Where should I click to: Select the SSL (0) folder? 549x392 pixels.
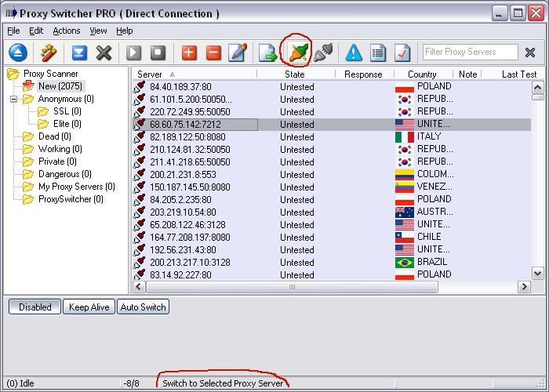pyautogui.click(x=67, y=111)
